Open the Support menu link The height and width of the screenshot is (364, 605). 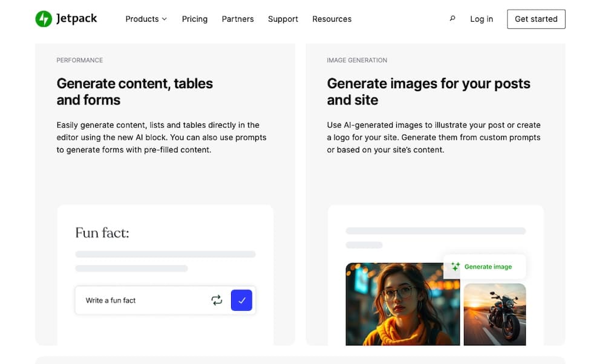pos(283,19)
